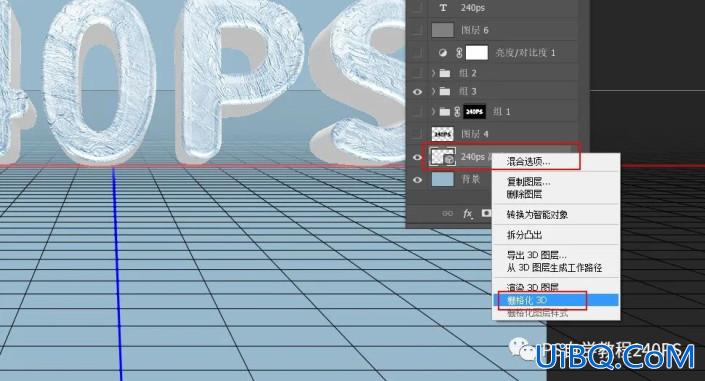Click the link icon on 亮度/对比度 1
The width and height of the screenshot is (705, 381).
pyautogui.click(x=459, y=53)
